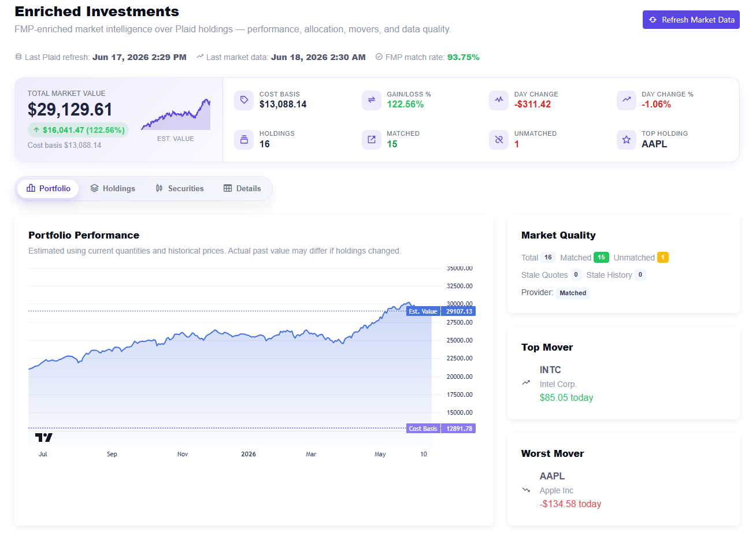Image resolution: width=756 pixels, height=536 pixels.
Task: Click the Est. Value 29107.13 price label
Action: point(441,311)
